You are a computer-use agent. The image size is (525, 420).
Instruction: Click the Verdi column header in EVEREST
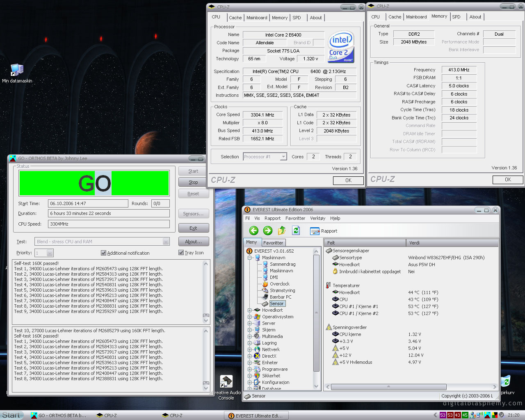click(452, 243)
